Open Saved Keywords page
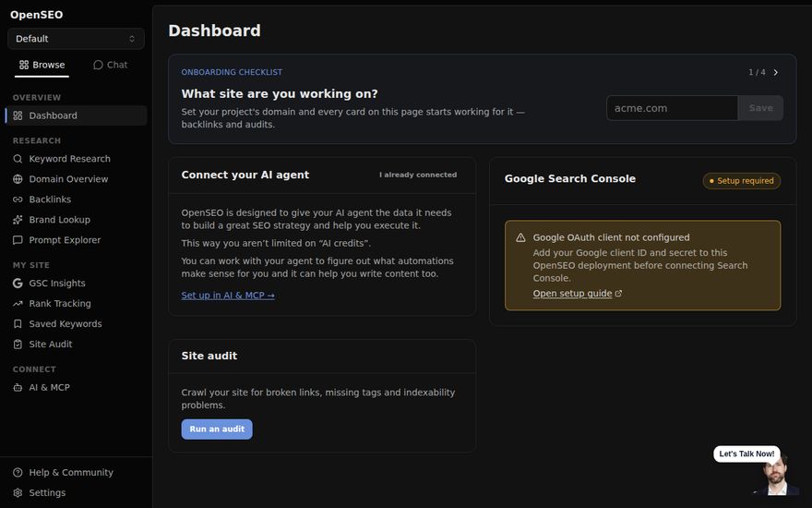Screen dimensions: 812x508 tap(76, 323)
